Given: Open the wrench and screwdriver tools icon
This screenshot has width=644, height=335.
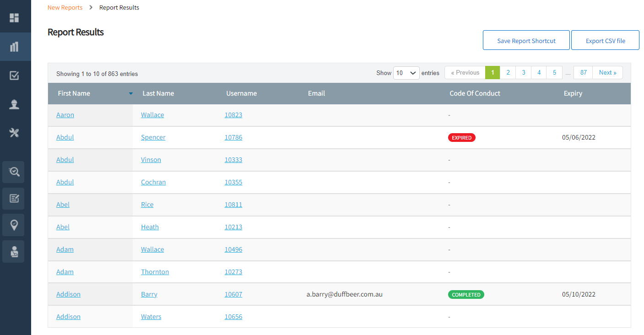Looking at the screenshot, I should [14, 133].
